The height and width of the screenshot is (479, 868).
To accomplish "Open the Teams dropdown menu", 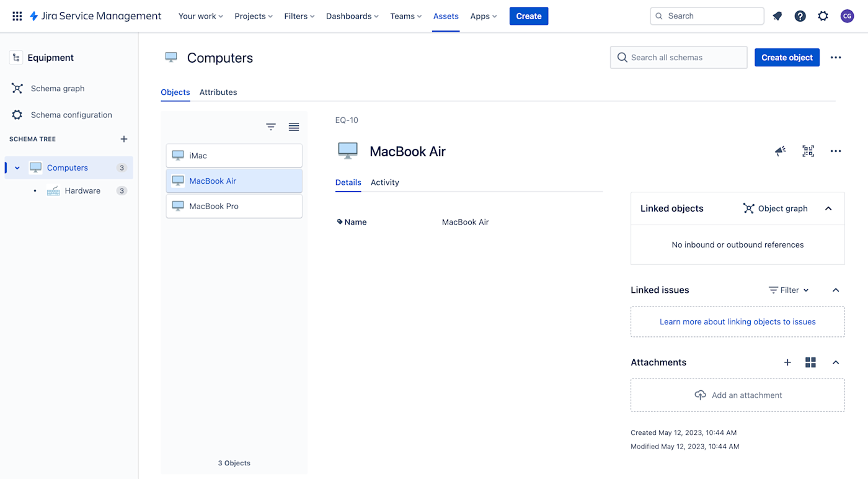I will [406, 16].
